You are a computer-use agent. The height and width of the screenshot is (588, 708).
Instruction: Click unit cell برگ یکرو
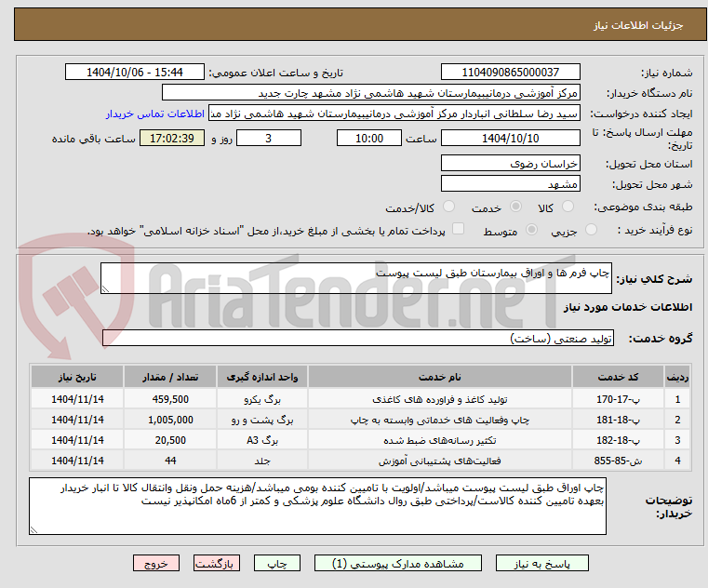point(262,399)
